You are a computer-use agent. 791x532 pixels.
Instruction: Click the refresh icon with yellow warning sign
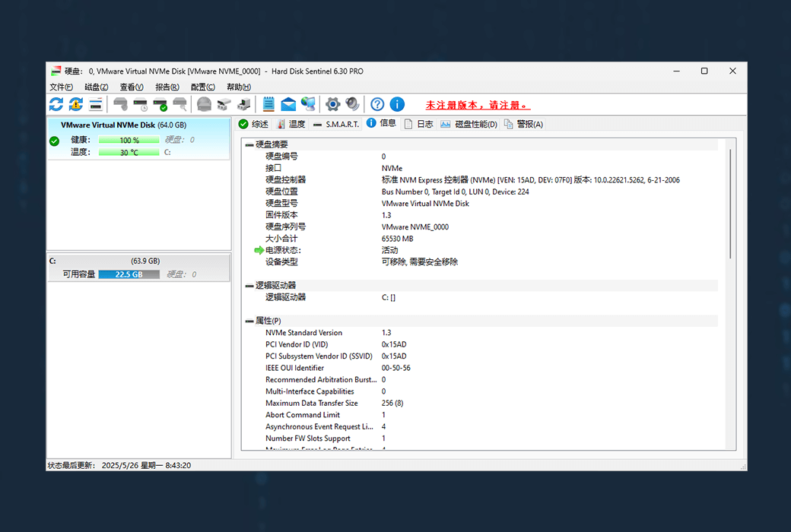coord(75,104)
